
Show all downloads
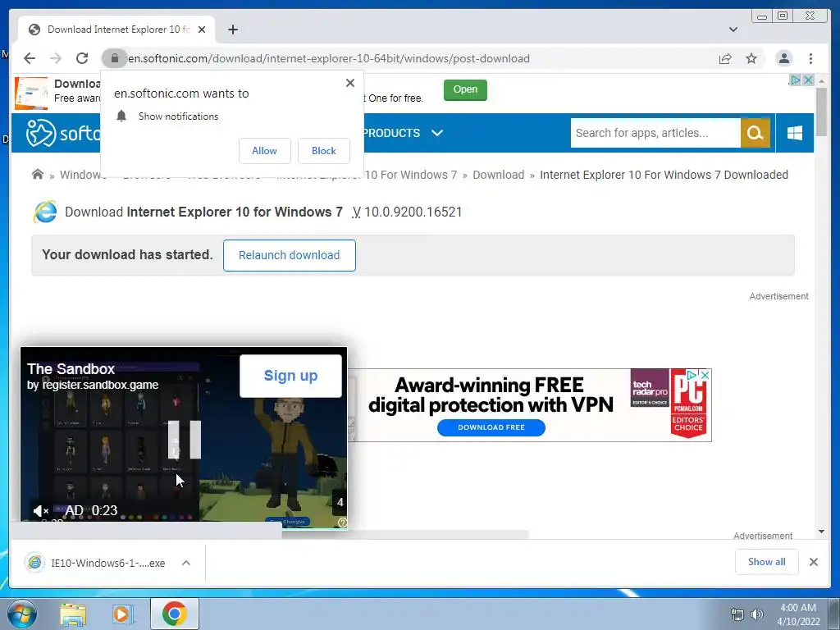[x=767, y=561]
